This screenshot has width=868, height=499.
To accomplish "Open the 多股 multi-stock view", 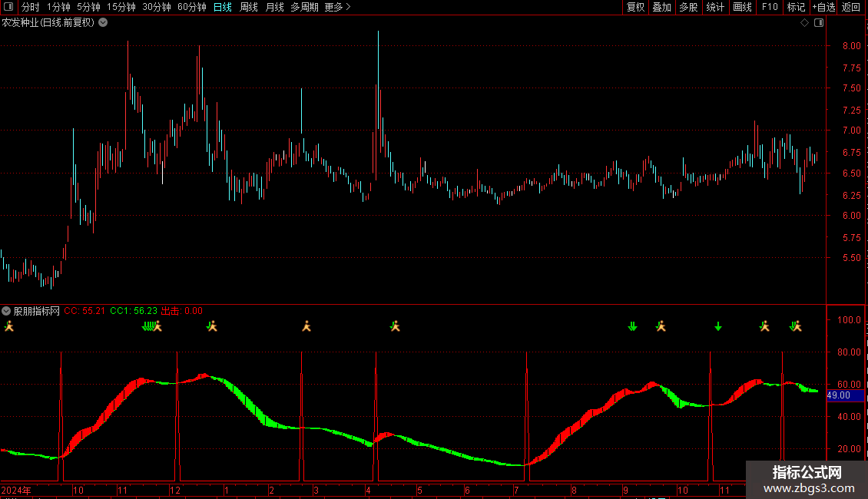I will [x=688, y=7].
